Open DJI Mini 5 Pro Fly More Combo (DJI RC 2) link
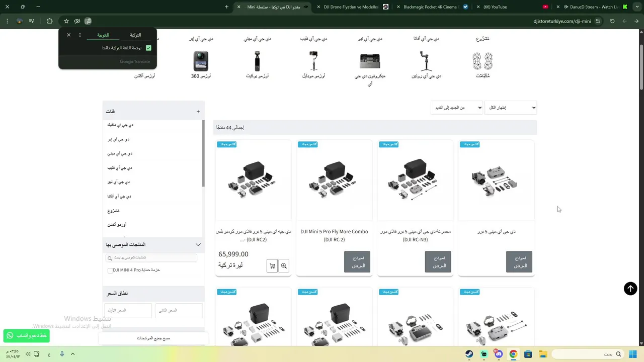 [x=334, y=235]
